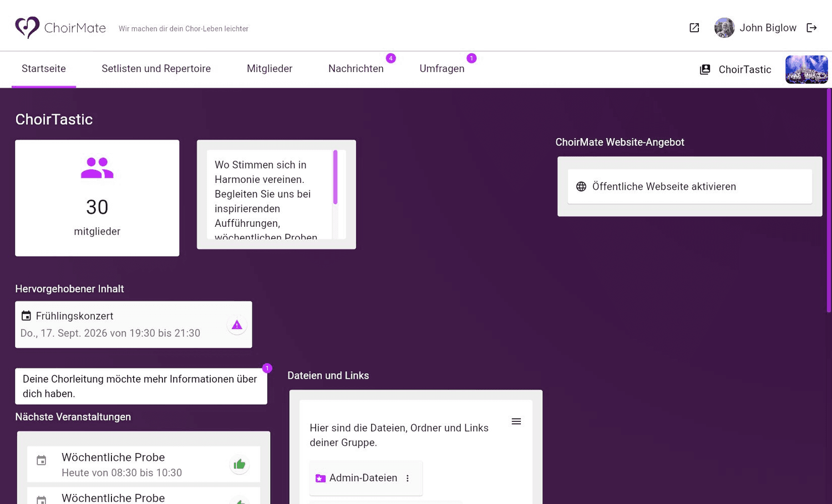
Task: Open the ChoirTastic group selector label
Action: pyautogui.click(x=745, y=69)
